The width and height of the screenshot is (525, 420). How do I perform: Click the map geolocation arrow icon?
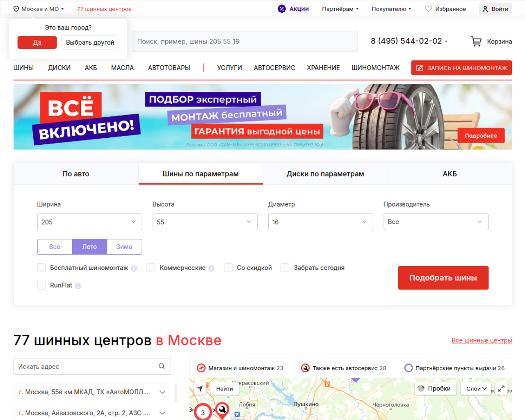pos(200,388)
